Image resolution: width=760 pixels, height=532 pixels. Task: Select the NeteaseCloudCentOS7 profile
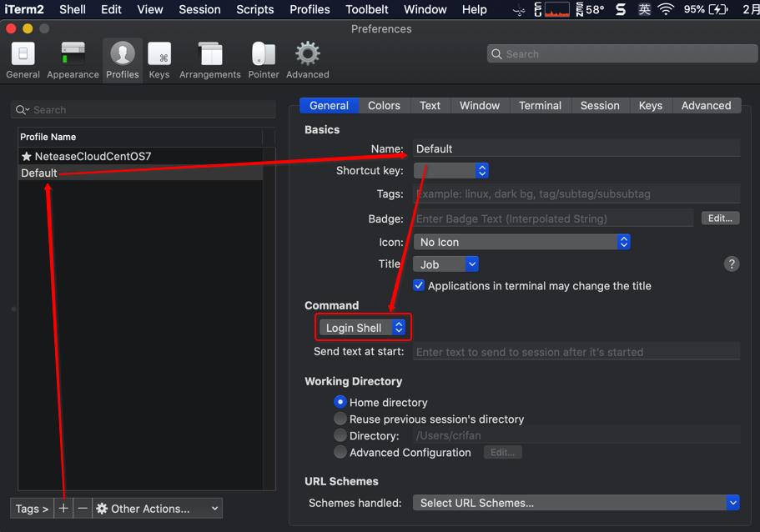pos(140,156)
